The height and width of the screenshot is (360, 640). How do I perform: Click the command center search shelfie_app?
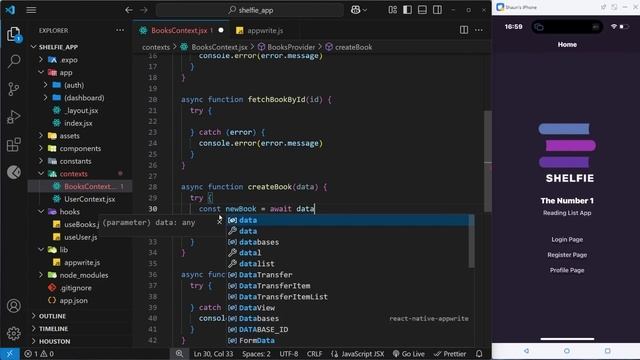(x=250, y=10)
